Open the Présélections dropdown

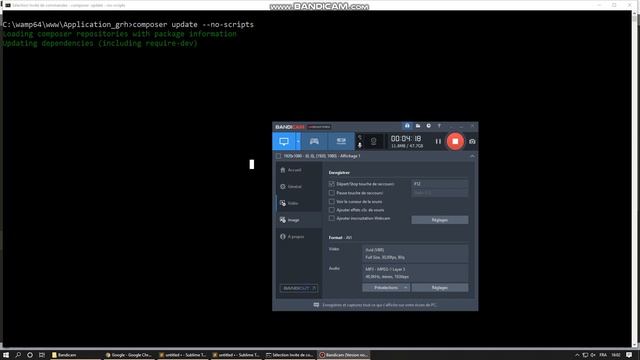point(386,288)
